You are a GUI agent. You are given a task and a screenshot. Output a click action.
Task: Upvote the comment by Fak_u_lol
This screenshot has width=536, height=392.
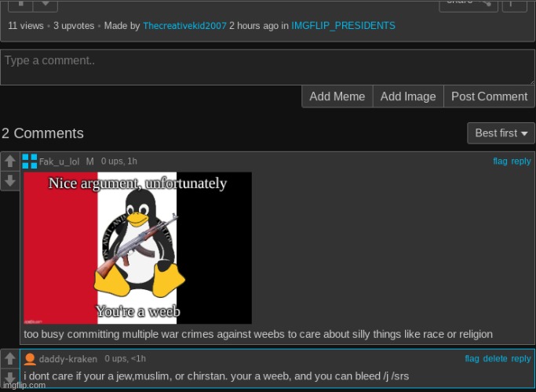pyautogui.click(x=9, y=162)
